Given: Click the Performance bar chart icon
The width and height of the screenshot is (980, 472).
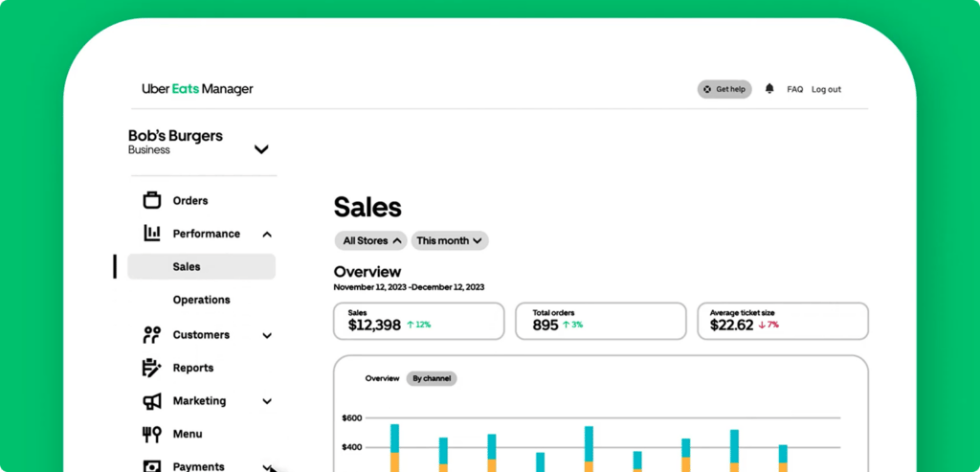Looking at the screenshot, I should [152, 234].
